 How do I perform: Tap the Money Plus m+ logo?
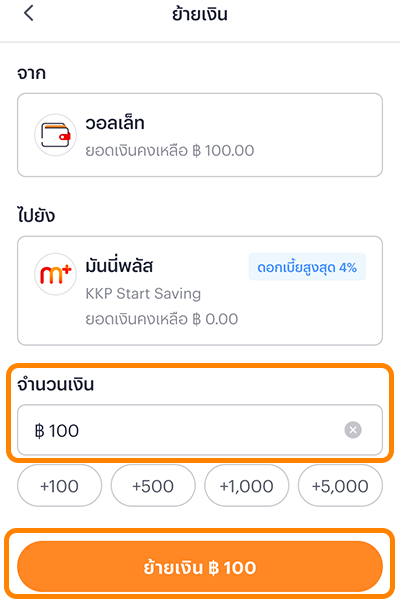(56, 274)
